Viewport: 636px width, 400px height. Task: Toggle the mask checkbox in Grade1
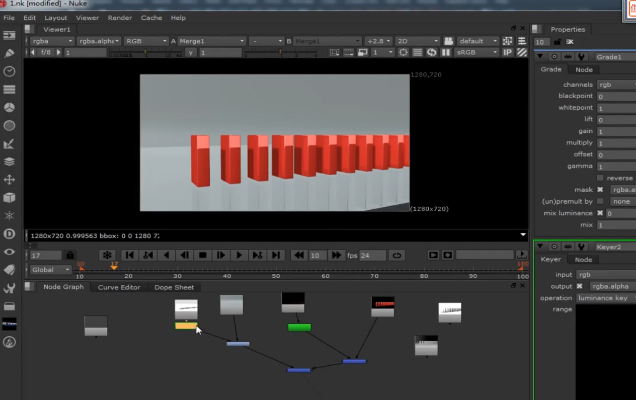click(600, 189)
